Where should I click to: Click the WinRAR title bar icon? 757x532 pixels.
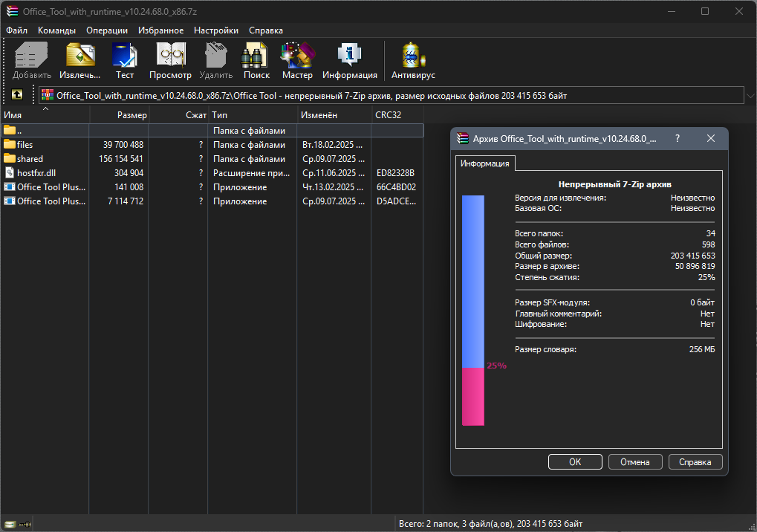[x=12, y=11]
